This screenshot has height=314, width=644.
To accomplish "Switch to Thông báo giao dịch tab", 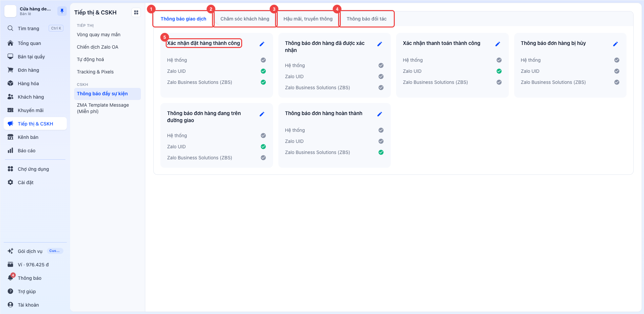I will tap(183, 19).
